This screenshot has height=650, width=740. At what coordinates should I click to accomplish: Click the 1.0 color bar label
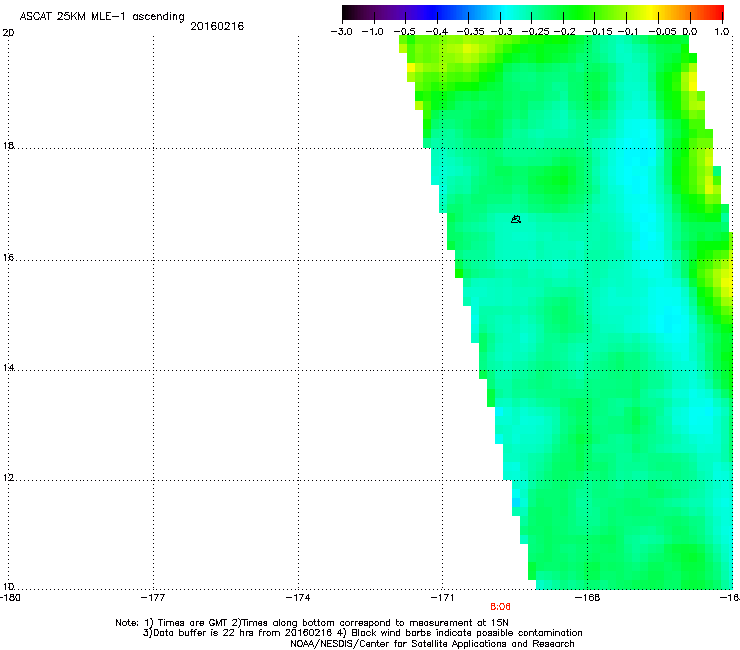[x=722, y=32]
